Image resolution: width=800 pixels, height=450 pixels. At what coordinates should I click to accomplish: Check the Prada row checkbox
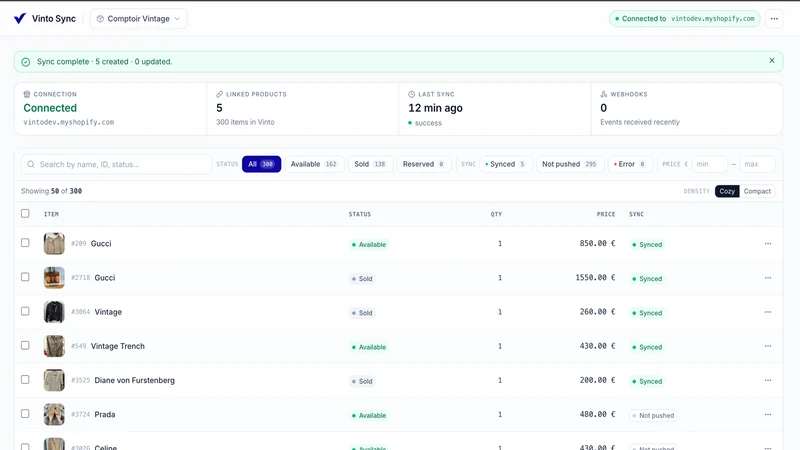[25, 414]
